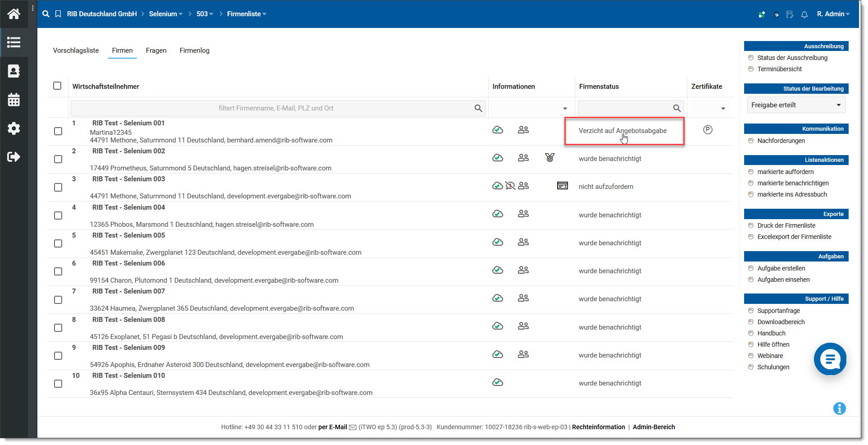Open Rechteinformation in the footer
This screenshot has height=445, width=868.
point(598,427)
